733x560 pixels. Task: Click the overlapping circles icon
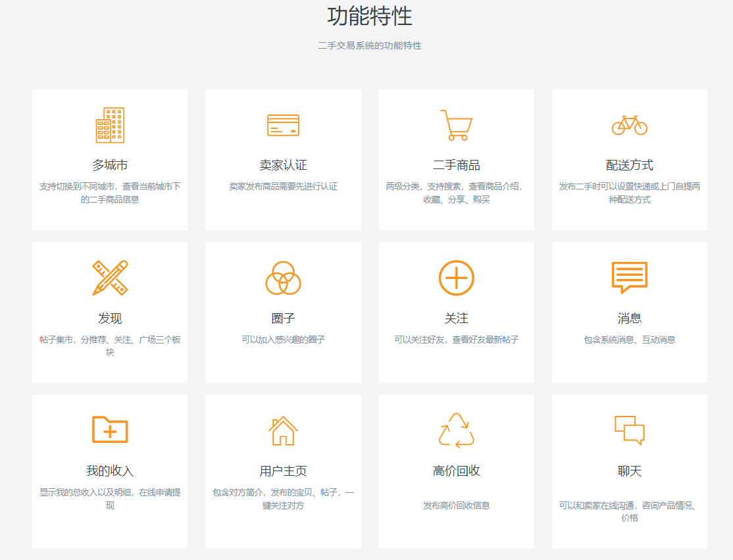(283, 278)
